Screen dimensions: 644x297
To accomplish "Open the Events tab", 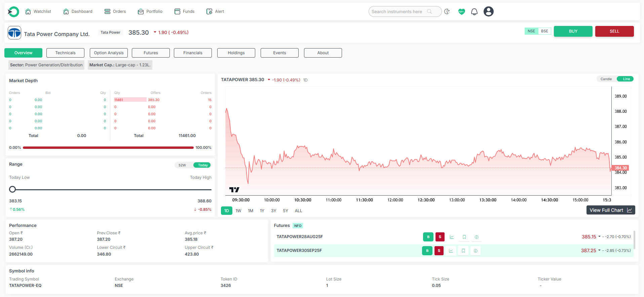I will pyautogui.click(x=279, y=53).
